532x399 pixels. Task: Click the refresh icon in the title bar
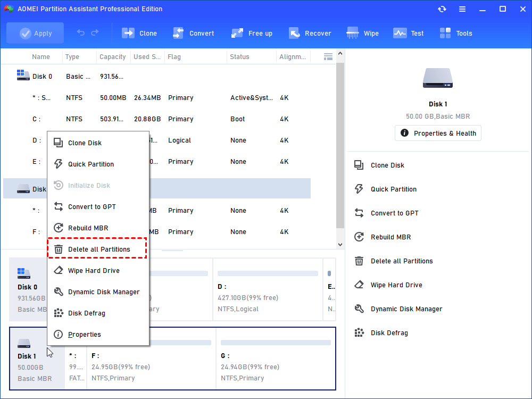(442, 9)
